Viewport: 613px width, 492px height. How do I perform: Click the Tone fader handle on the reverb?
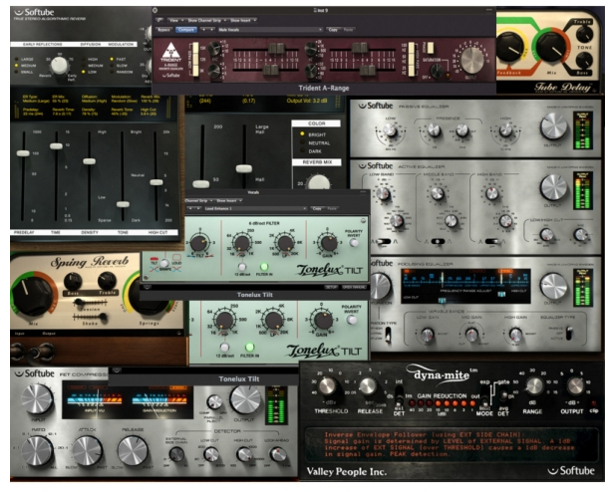point(123,204)
